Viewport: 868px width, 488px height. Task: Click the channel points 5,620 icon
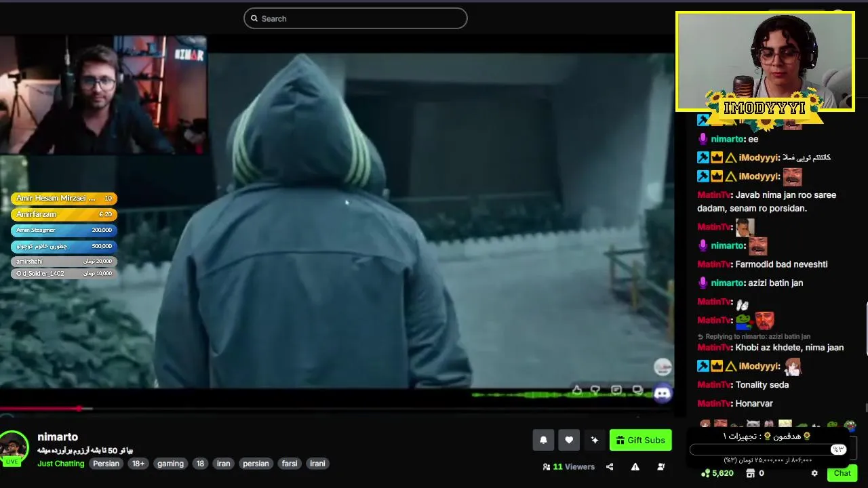705,473
